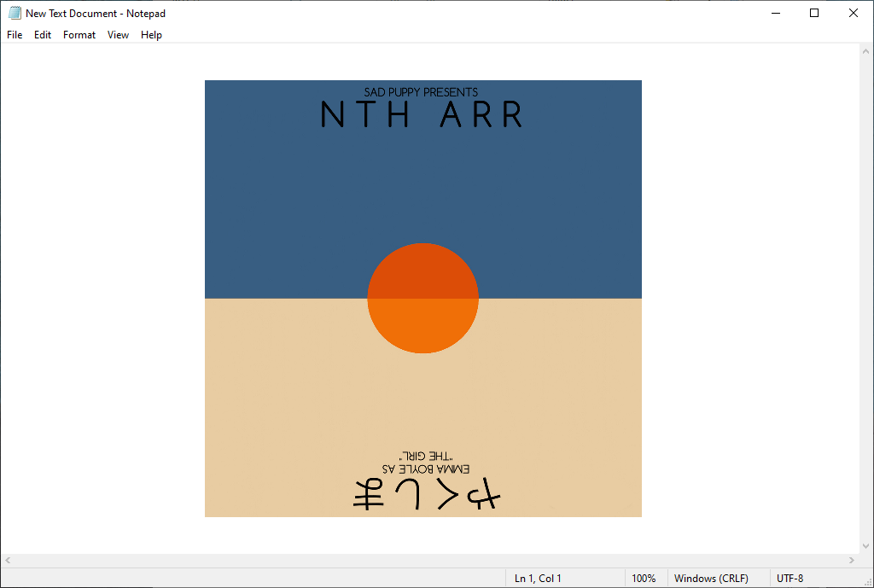Open the Help menu
Image resolution: width=874 pixels, height=588 pixels.
pyautogui.click(x=151, y=35)
